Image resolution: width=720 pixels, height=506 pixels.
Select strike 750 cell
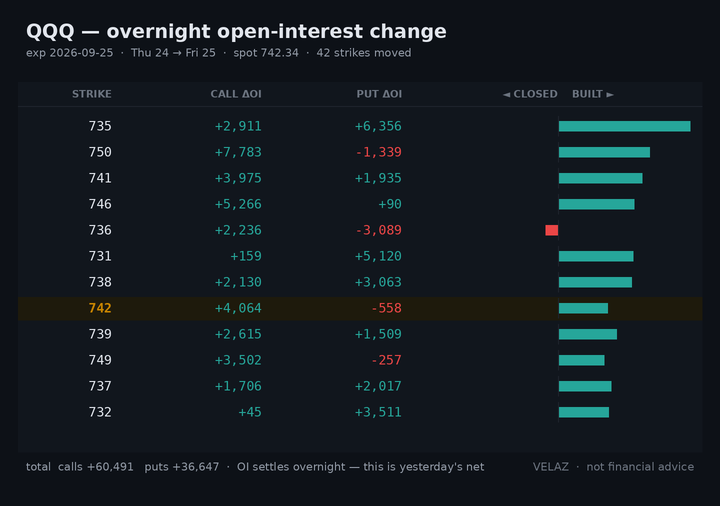pyautogui.click(x=100, y=152)
